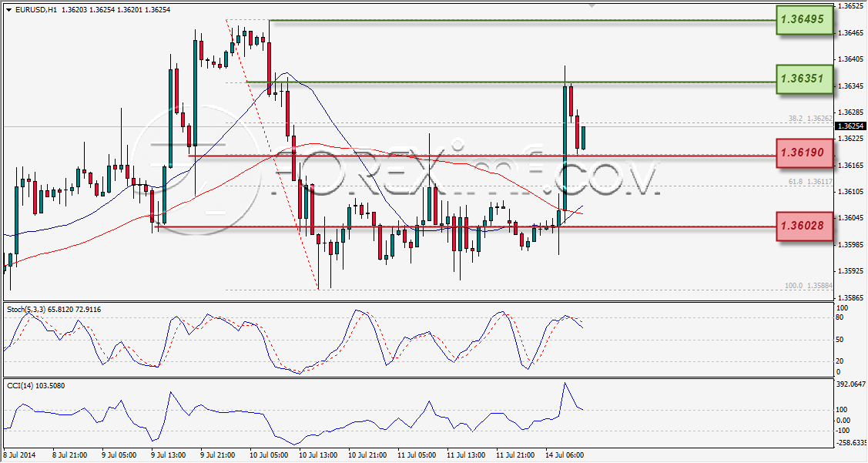The height and width of the screenshot is (463, 868).
Task: Click the 8 Jul 2014 date label
Action: point(19,455)
